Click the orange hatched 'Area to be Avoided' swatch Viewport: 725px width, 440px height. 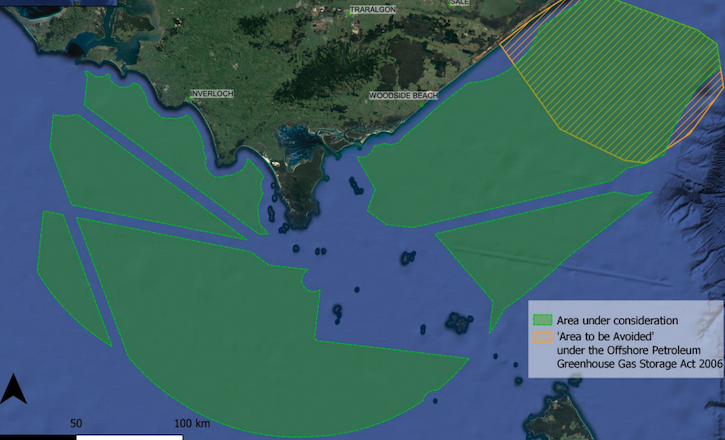click(x=542, y=336)
